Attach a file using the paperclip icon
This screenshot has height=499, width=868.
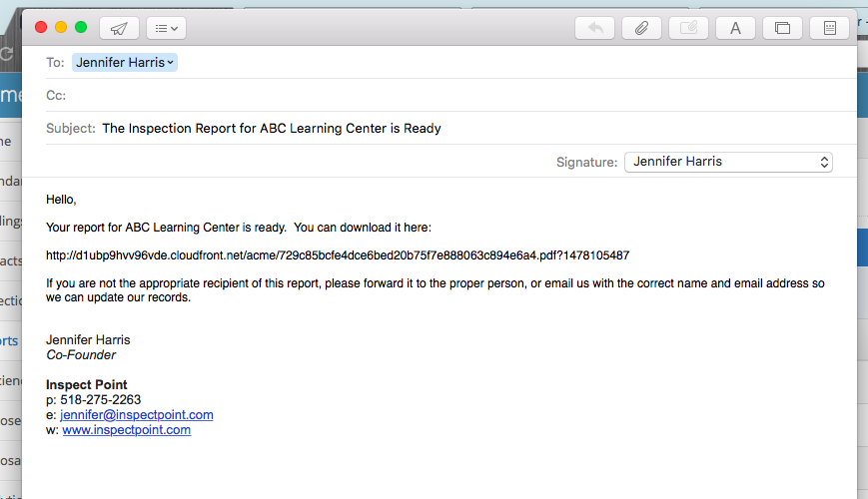point(641,28)
